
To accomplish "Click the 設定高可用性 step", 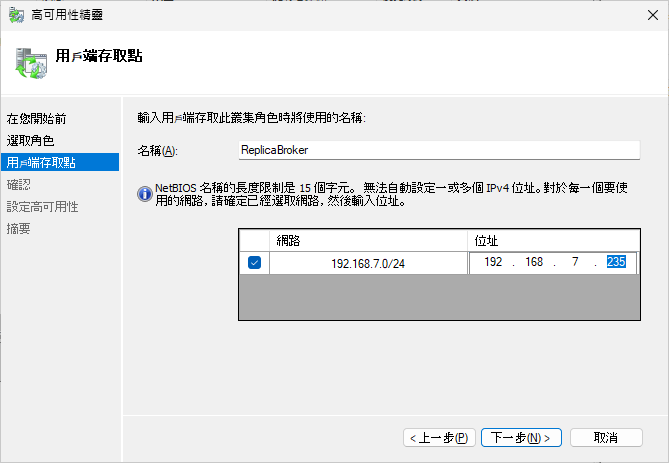I will (42, 206).
